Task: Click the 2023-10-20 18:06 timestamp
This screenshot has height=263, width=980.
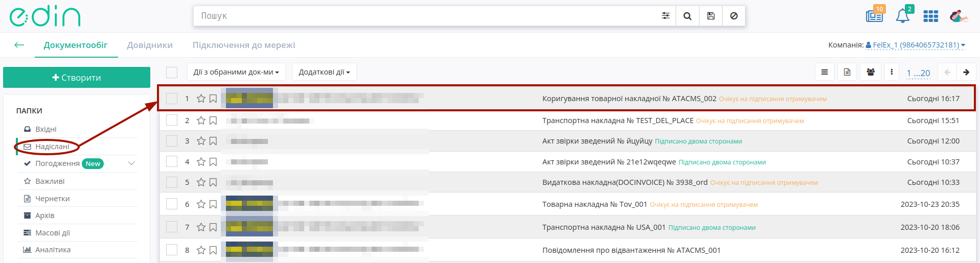Action: 930,227
